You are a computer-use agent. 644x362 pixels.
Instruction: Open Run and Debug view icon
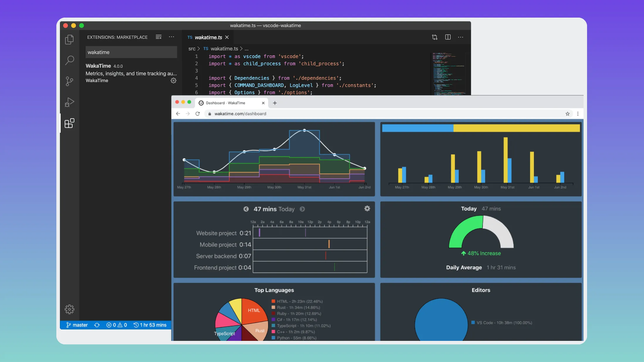coord(69,102)
